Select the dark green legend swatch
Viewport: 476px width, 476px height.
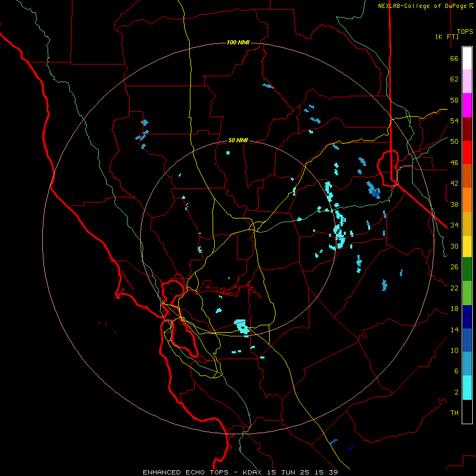click(467, 269)
